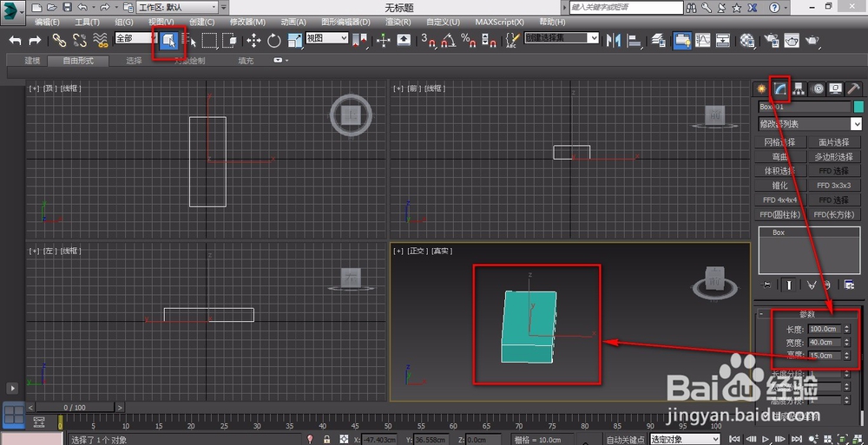Activate the Select and Scale tool
This screenshot has width=868, height=445.
pos(294,41)
